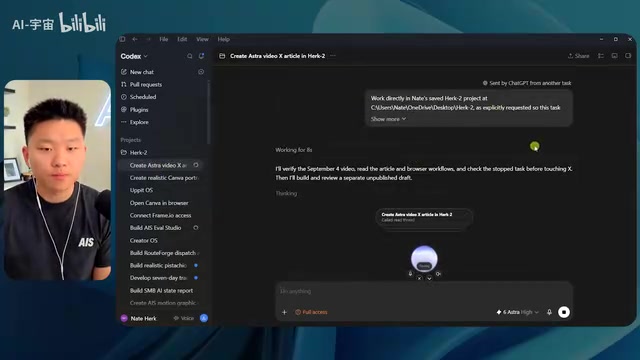
Task: Open the notifications bell beside search
Action: click(201, 56)
